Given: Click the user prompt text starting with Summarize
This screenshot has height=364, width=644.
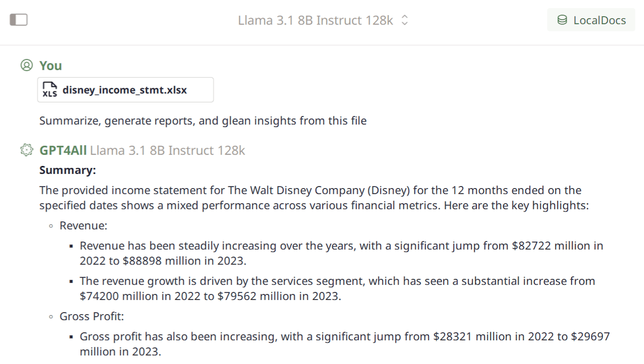Looking at the screenshot, I should (203, 121).
